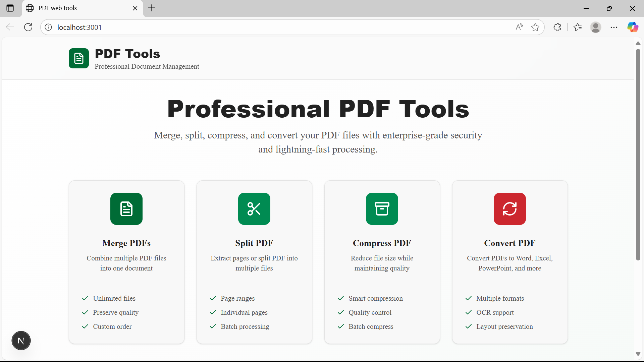Launch the Copilot sidebar icon
644x362 pixels.
coord(633,27)
